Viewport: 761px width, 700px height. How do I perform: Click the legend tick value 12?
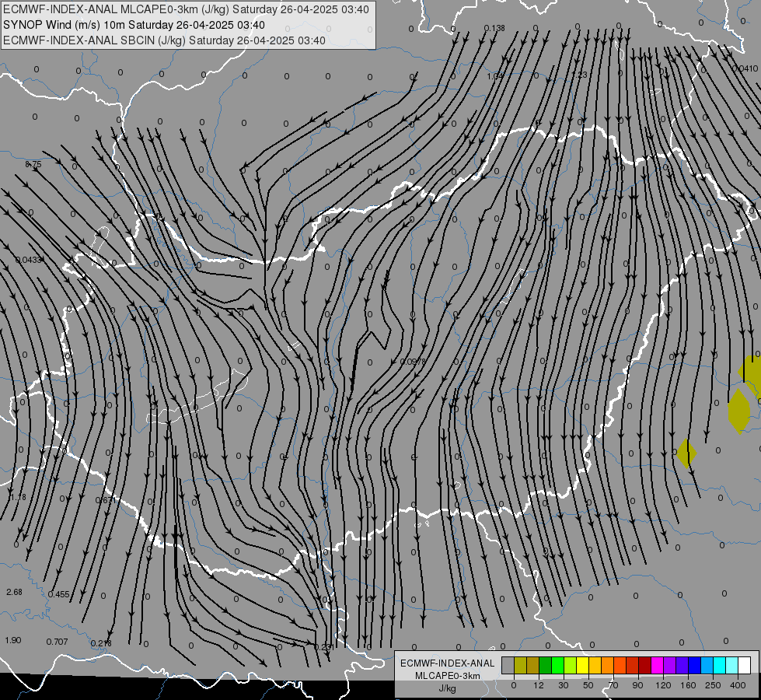coord(539,685)
